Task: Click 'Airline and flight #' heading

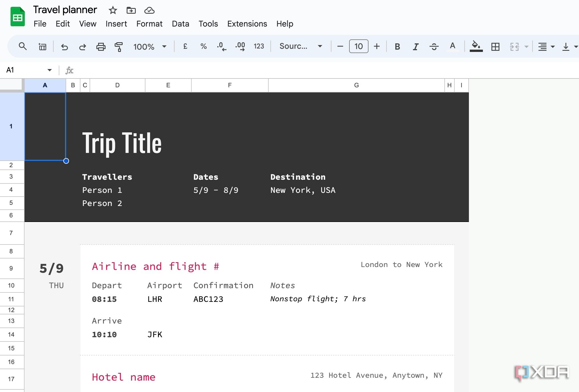Action: (156, 266)
